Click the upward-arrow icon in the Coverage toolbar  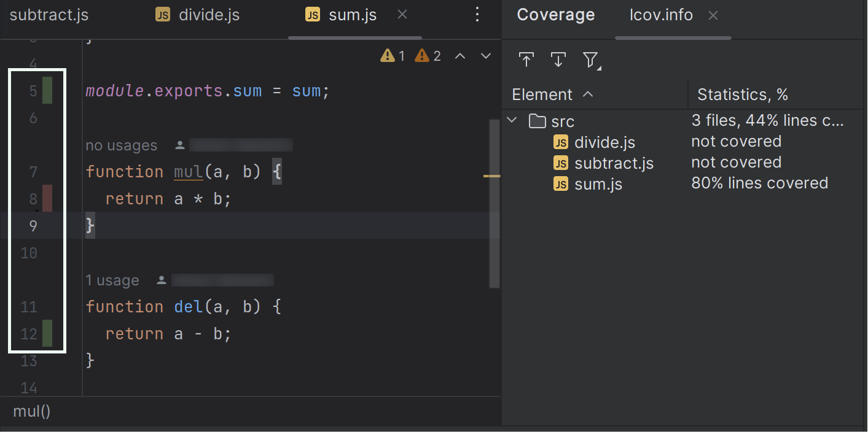[526, 60]
